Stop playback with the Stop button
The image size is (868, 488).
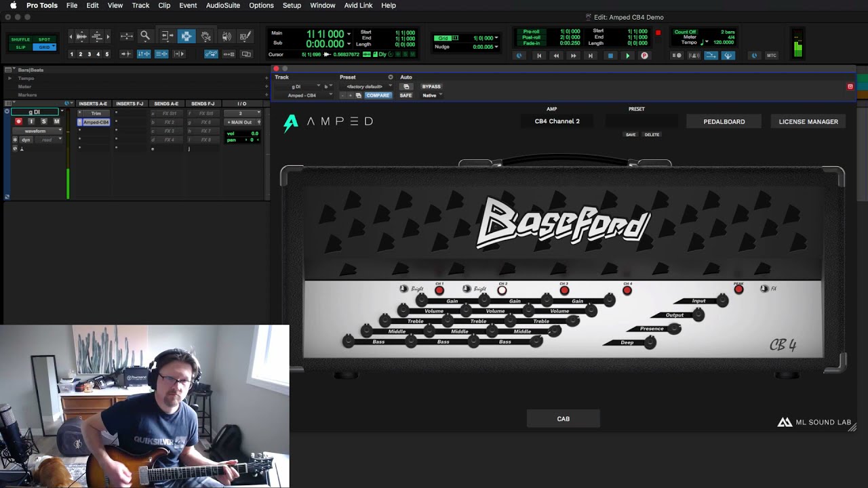click(610, 56)
